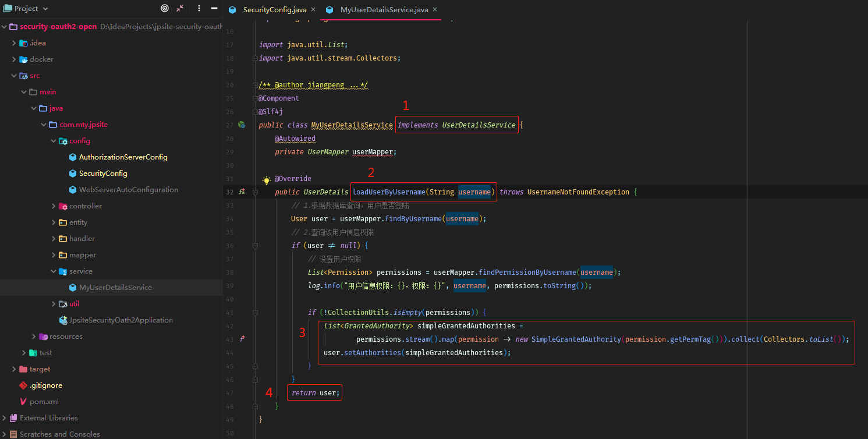
Task: Expand the .idea folder
Action: (x=14, y=43)
